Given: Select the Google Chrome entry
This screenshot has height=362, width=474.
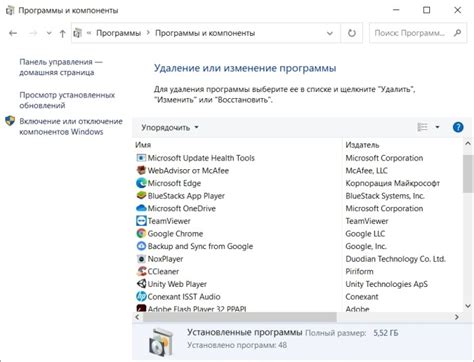Looking at the screenshot, I should [175, 234].
